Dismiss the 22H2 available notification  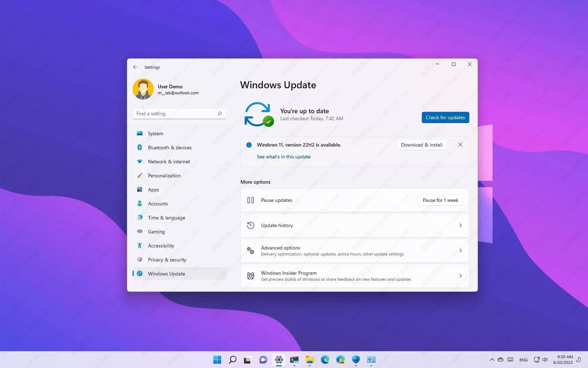tap(460, 145)
